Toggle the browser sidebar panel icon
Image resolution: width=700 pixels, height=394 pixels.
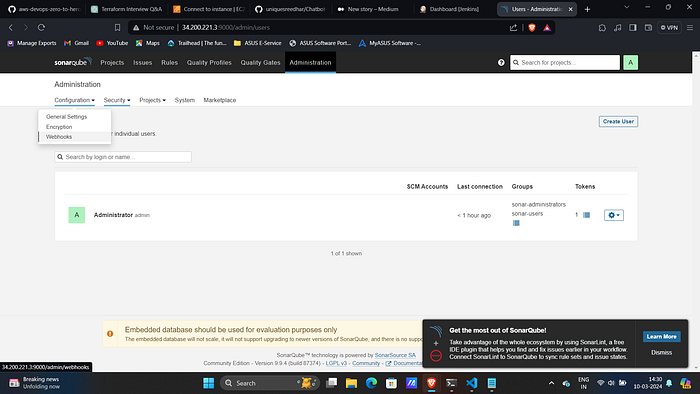633,28
